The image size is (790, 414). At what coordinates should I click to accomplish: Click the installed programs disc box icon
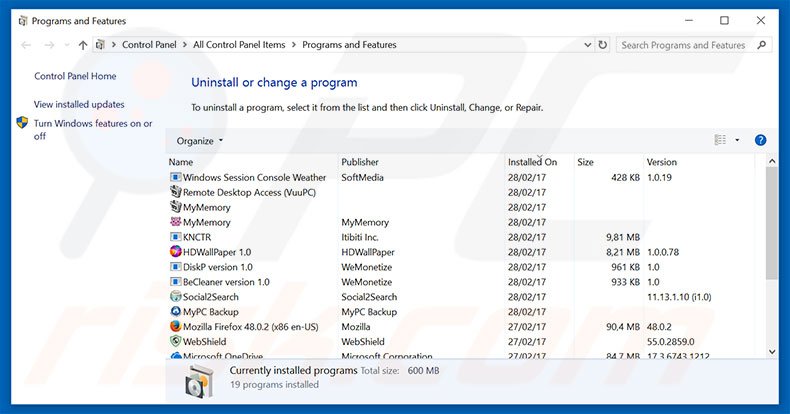point(199,381)
